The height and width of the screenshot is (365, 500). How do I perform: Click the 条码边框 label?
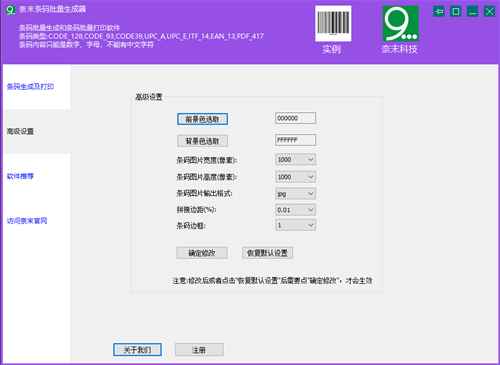click(191, 226)
